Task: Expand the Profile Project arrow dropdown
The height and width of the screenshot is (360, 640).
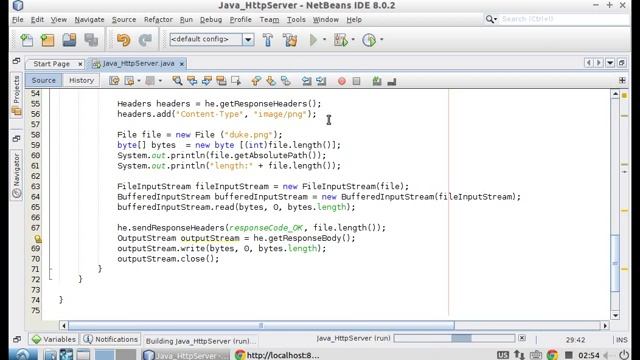Action: (382, 40)
